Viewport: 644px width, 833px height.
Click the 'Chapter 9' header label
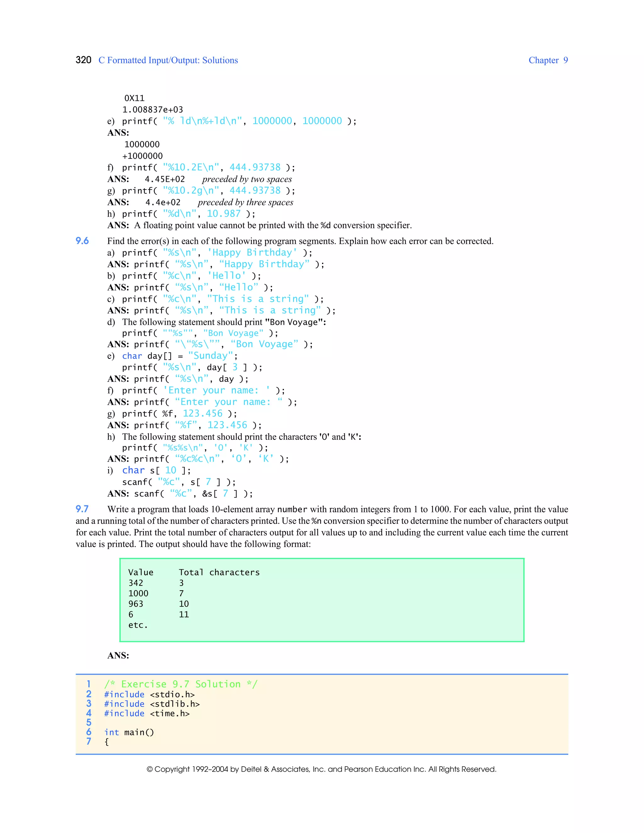(548, 60)
